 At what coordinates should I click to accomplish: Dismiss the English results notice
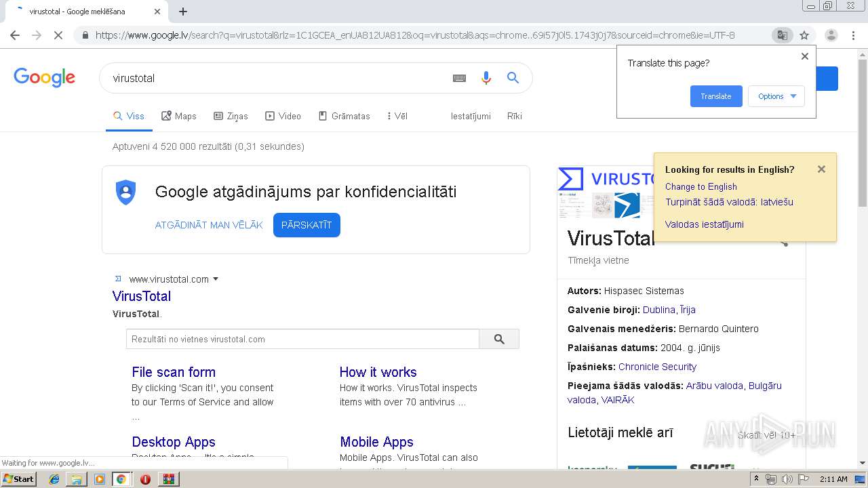[821, 169]
